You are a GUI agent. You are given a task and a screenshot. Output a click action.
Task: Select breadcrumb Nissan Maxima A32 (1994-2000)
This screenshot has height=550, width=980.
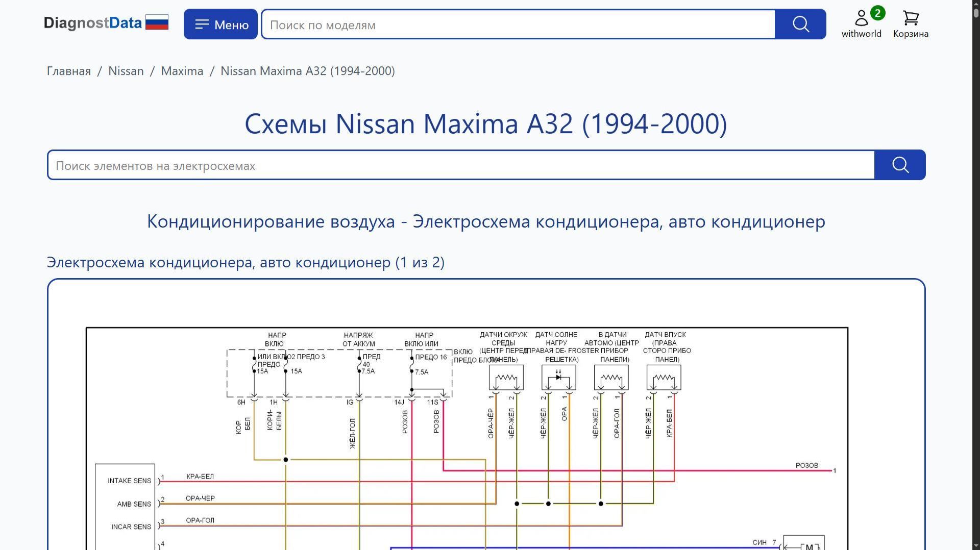[x=307, y=71]
